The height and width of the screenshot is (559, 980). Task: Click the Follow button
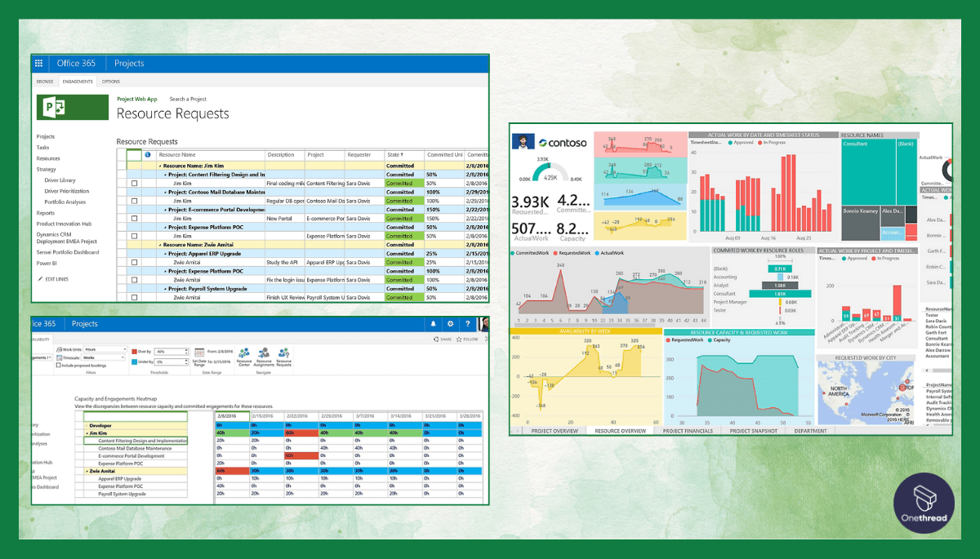point(465,339)
